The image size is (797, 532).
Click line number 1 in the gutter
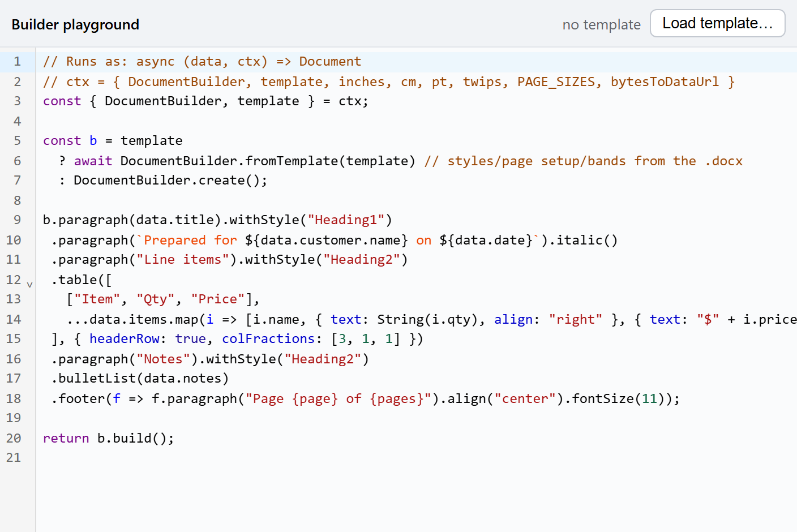[x=17, y=61]
